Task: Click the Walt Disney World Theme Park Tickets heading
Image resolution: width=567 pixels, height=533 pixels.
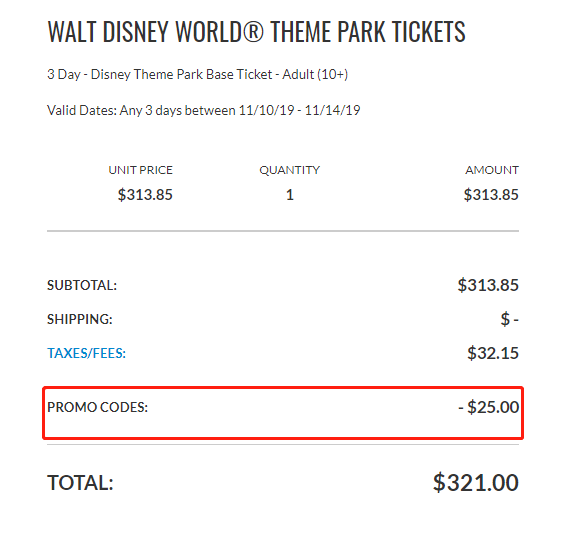Action: tap(256, 32)
